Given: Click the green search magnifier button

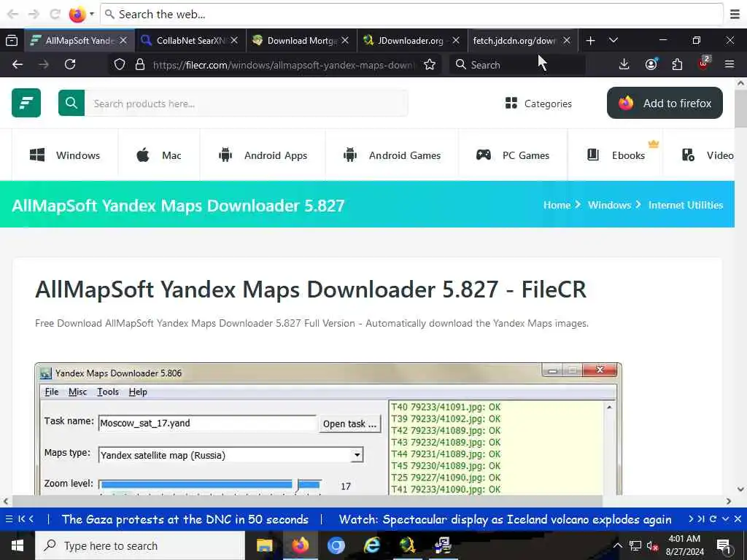Looking at the screenshot, I should tap(71, 103).
